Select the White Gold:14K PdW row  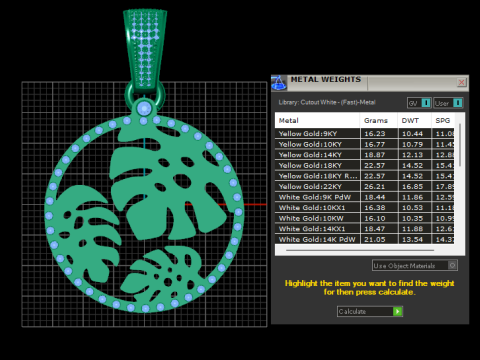pos(364,239)
